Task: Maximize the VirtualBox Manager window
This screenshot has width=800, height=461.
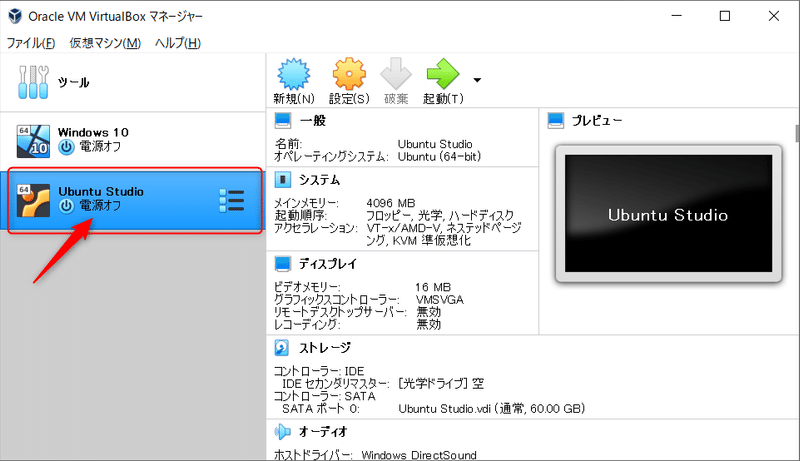Action: coord(724,16)
